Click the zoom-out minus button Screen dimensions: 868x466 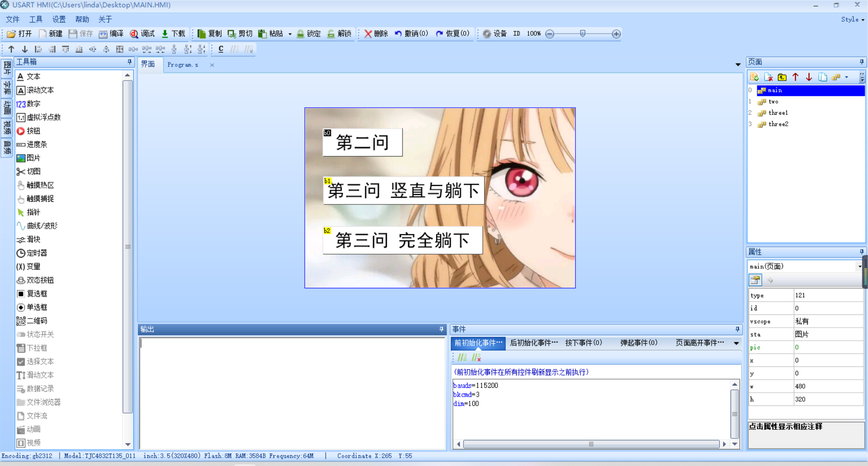pyautogui.click(x=550, y=34)
